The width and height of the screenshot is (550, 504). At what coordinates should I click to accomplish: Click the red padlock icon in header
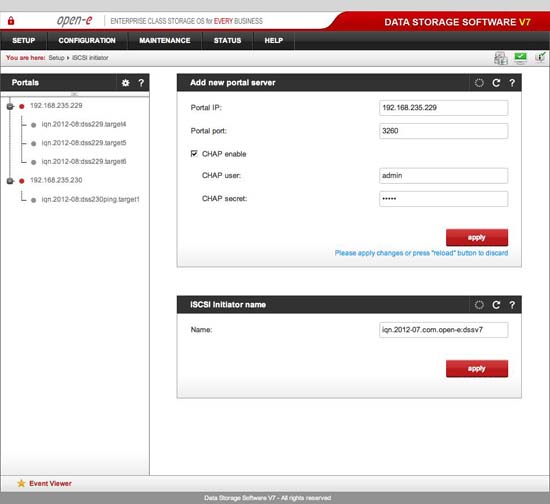click(x=11, y=21)
